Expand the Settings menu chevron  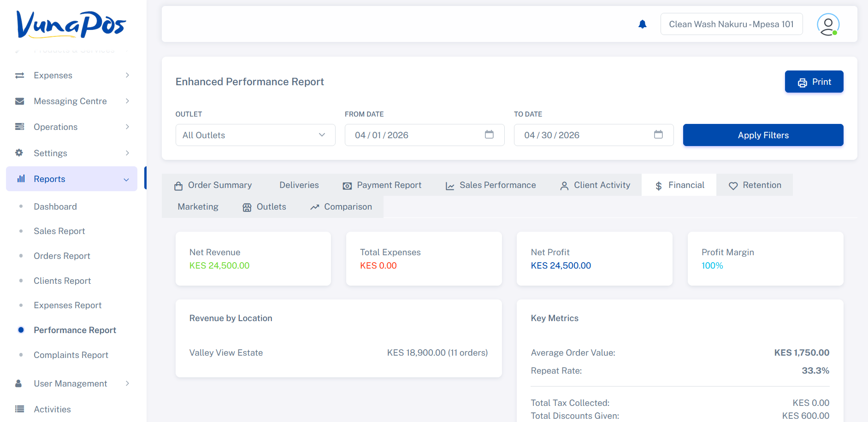127,153
